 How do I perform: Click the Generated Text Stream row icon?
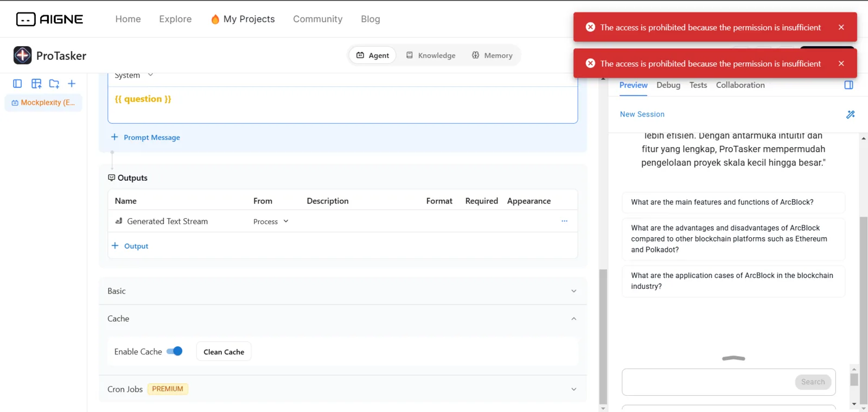[119, 221]
